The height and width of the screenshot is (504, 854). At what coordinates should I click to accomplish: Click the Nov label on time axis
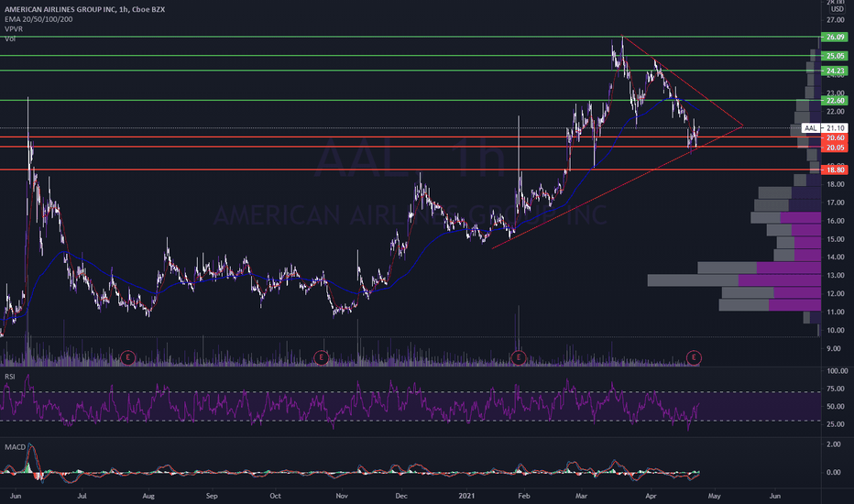342,496
